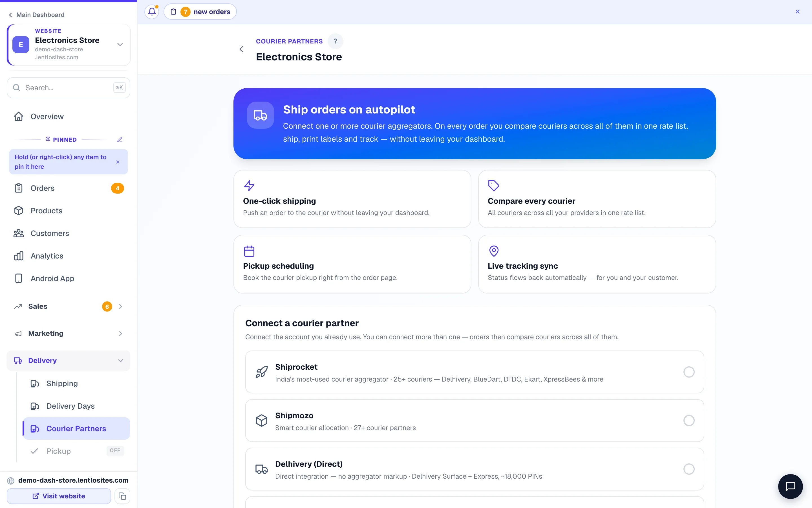This screenshot has height=508, width=812.
Task: Click the Visit website button
Action: [x=59, y=496]
